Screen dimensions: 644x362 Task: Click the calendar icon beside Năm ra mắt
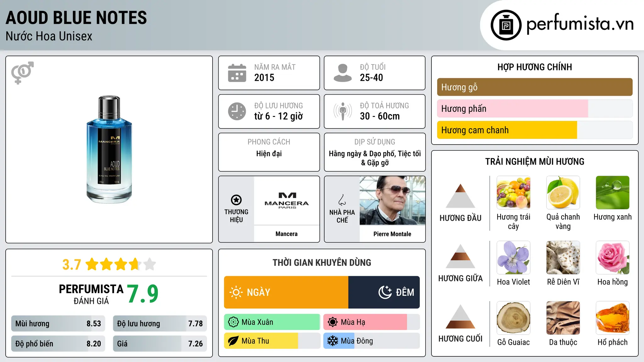click(x=237, y=73)
